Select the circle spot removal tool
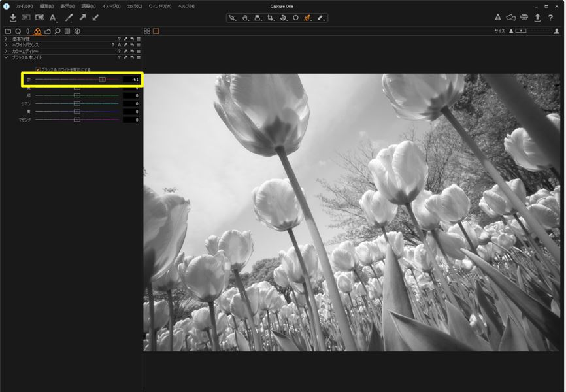The height and width of the screenshot is (392, 566). [x=295, y=18]
